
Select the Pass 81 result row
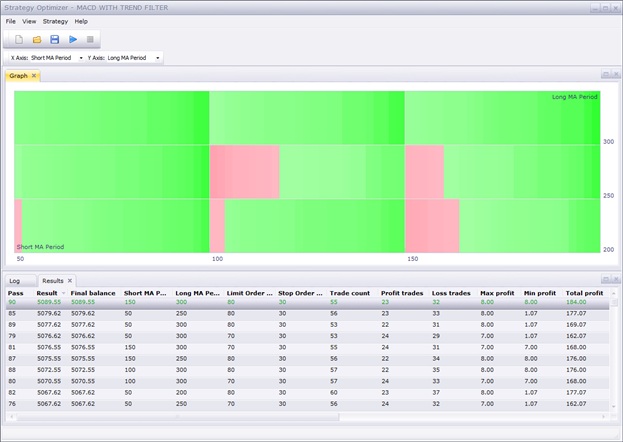(308, 347)
